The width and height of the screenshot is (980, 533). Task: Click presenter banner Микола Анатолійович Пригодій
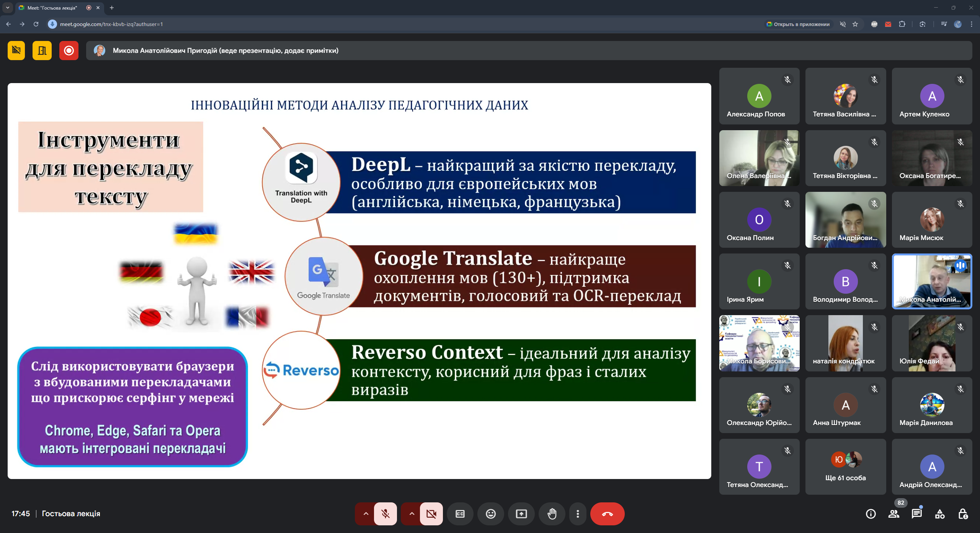[529, 51]
